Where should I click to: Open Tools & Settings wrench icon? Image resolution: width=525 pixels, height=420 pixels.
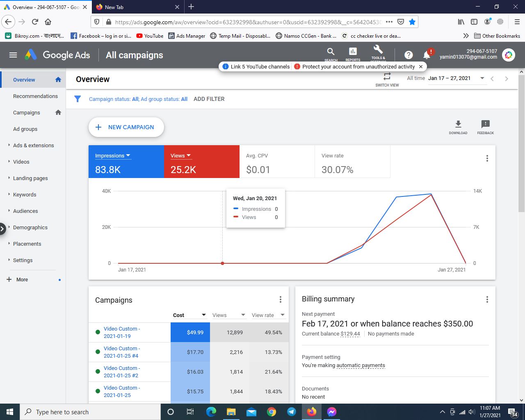click(x=378, y=50)
